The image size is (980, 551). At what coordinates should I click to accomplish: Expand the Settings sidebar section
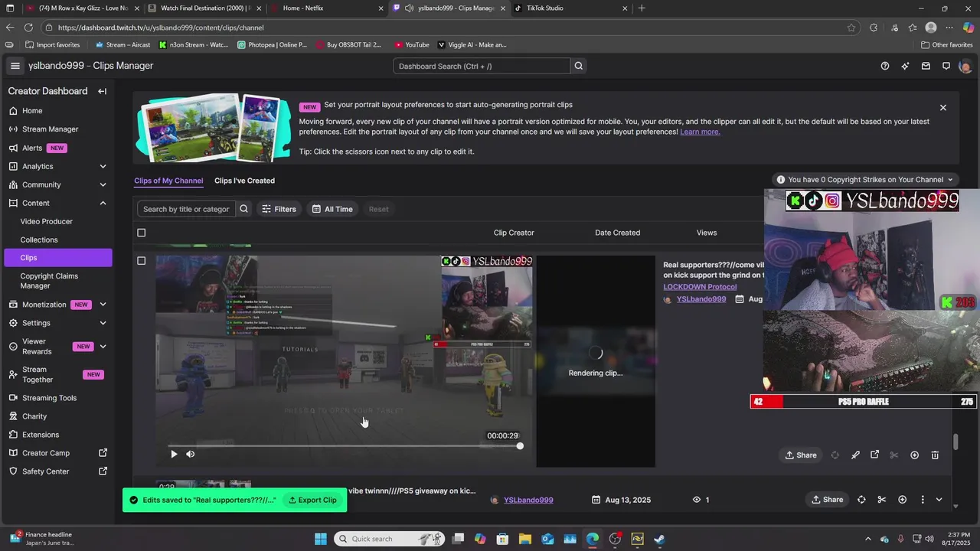coord(103,323)
